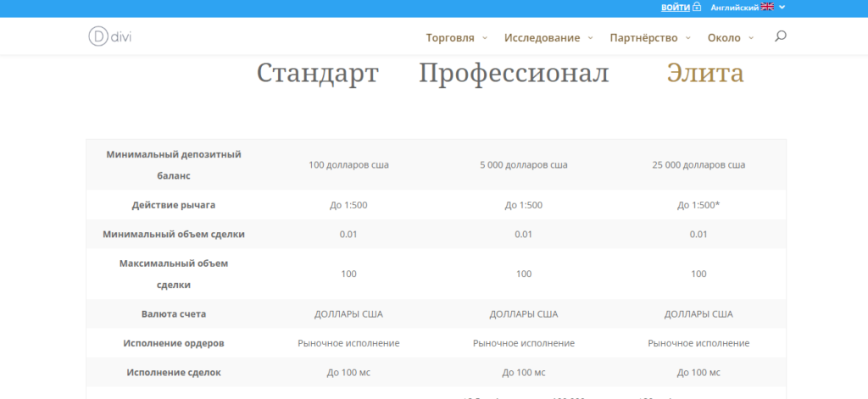Expand the chevron next to Около
868x399 pixels.
pos(751,37)
